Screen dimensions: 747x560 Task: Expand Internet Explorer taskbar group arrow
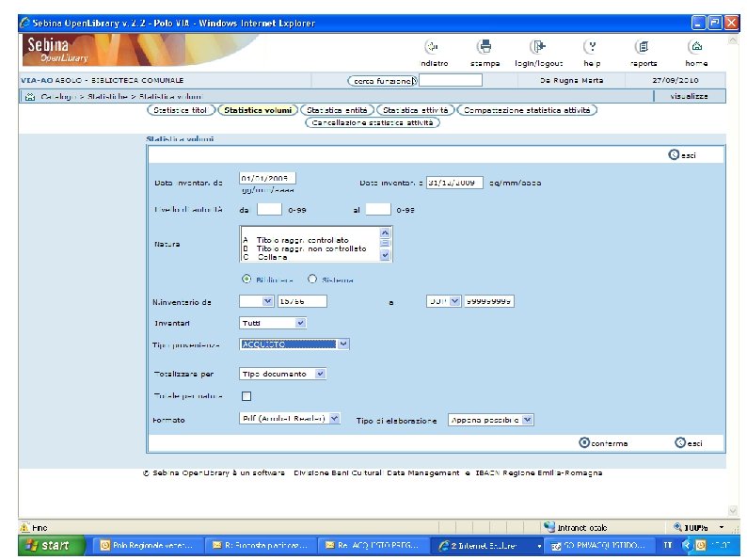(x=539, y=546)
